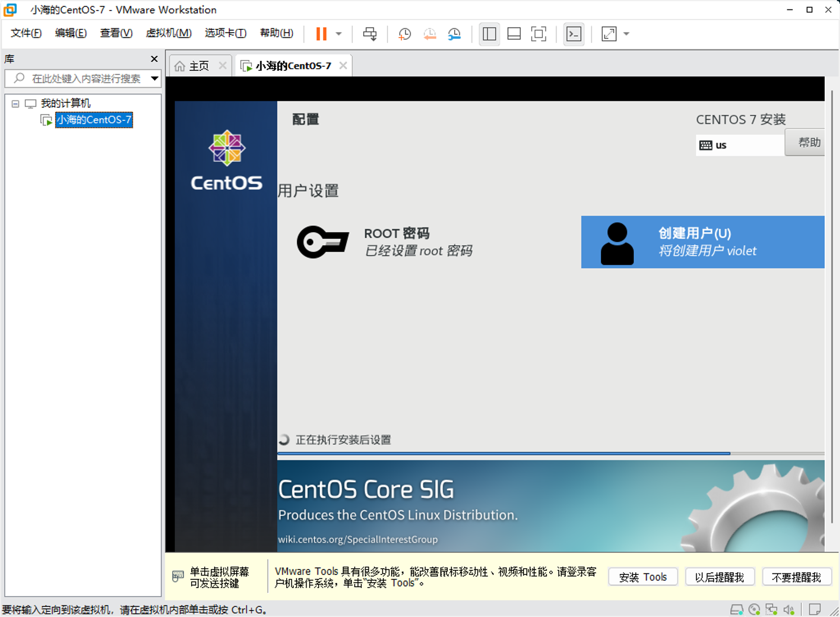Viewport: 840px width, 617px height.
Task: Open the snapshot manager icon
Action: [454, 34]
